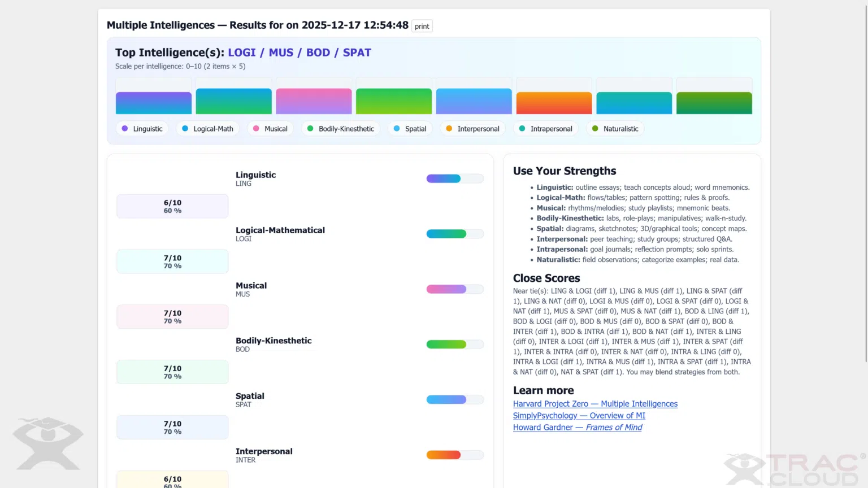Open Harvard Project Zero Multiple Intelligences link
868x488 pixels.
pos(595,404)
